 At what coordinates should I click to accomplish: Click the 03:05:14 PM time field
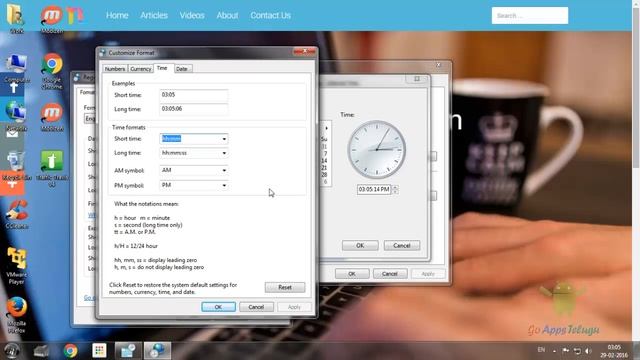click(373, 189)
